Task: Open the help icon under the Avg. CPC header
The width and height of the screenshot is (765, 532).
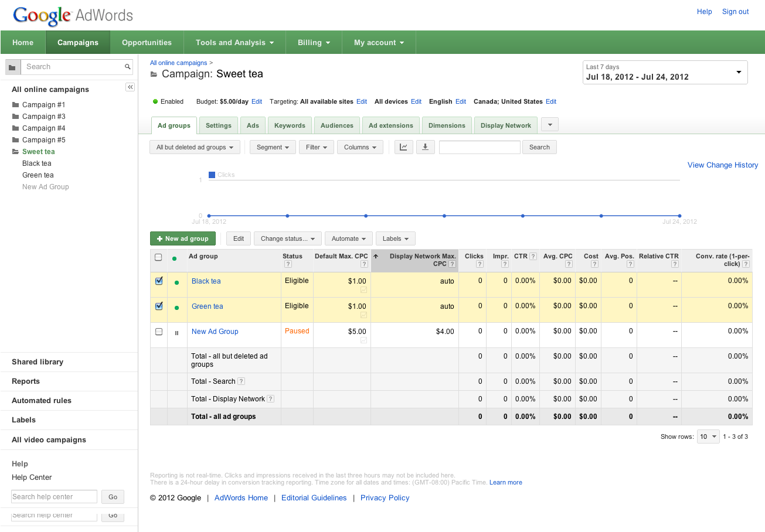Action: (569, 264)
